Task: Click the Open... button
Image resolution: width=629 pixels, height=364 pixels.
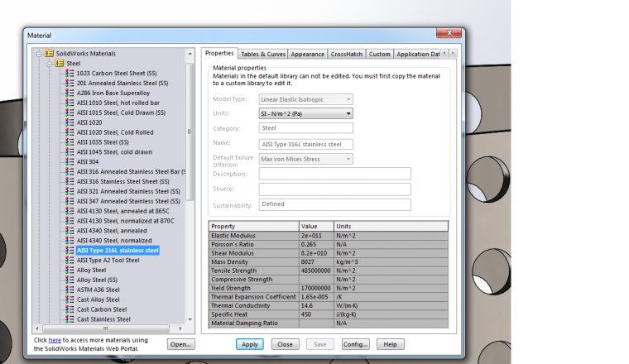Action: point(180,344)
